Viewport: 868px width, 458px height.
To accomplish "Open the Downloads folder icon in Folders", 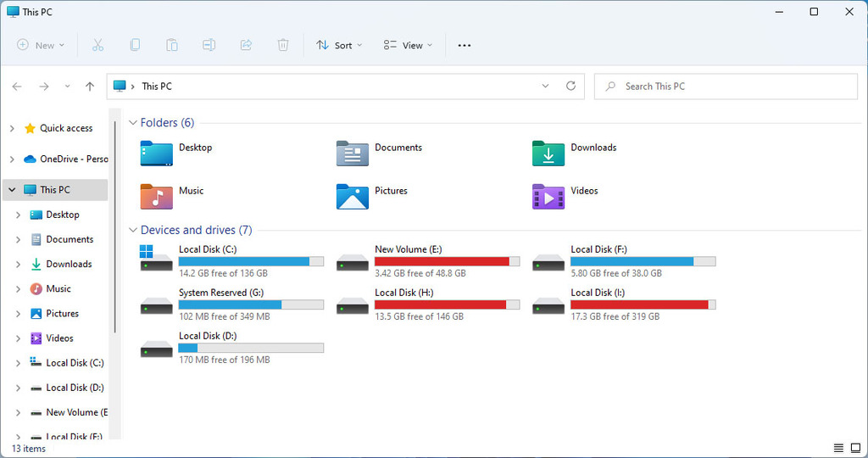I will [x=548, y=154].
